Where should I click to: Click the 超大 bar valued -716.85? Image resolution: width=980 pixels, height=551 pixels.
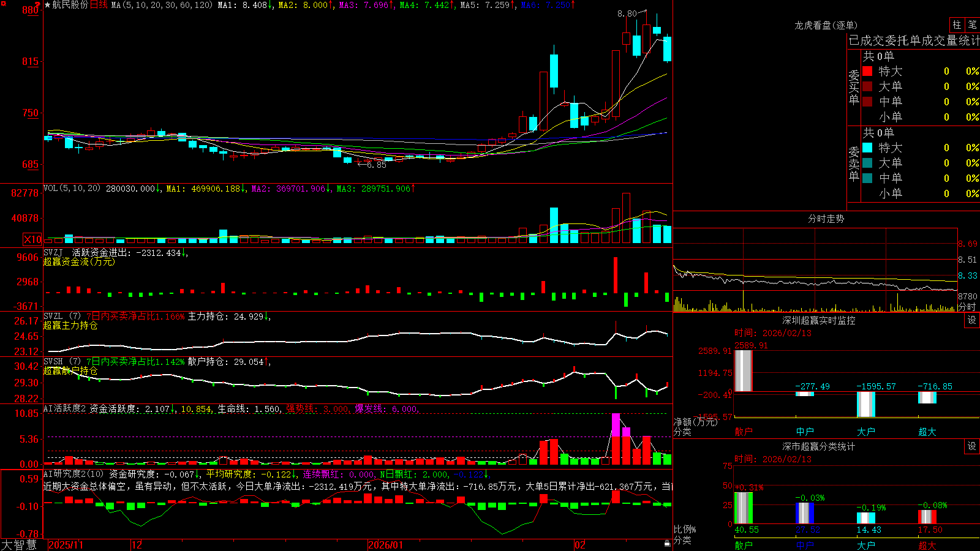coord(927,397)
